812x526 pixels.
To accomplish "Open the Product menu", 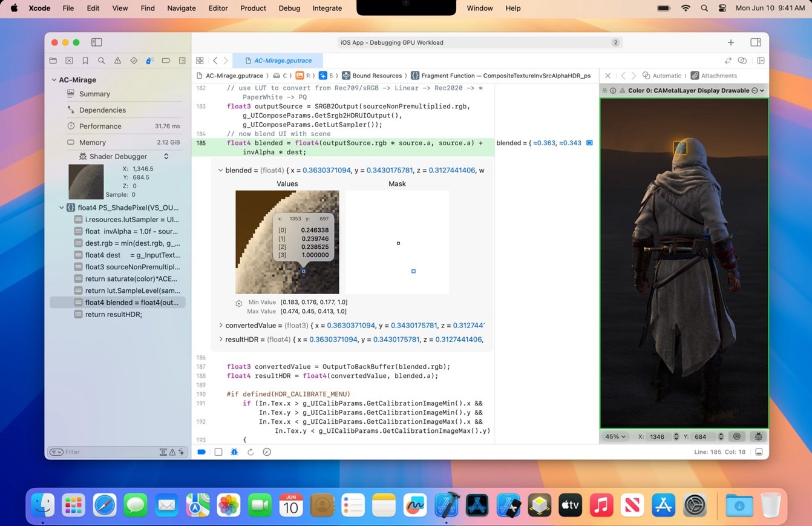I will tap(253, 8).
